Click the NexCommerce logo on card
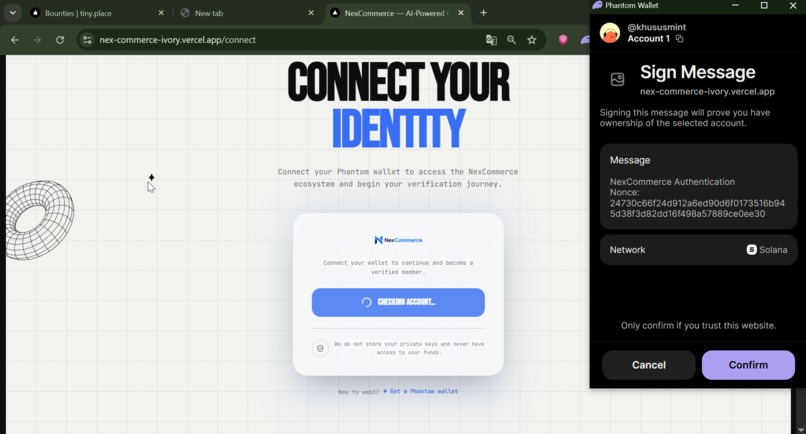The height and width of the screenshot is (434, 806). [398, 240]
